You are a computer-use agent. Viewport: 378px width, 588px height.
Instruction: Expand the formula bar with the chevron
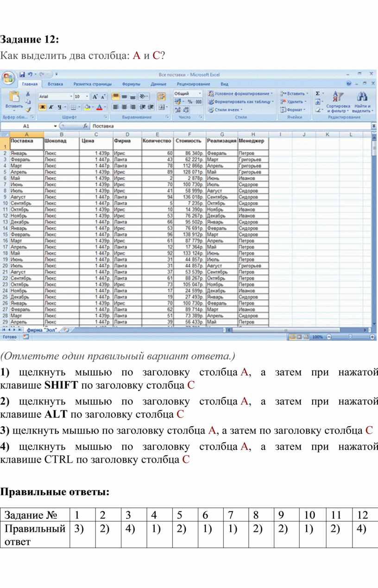point(374,126)
